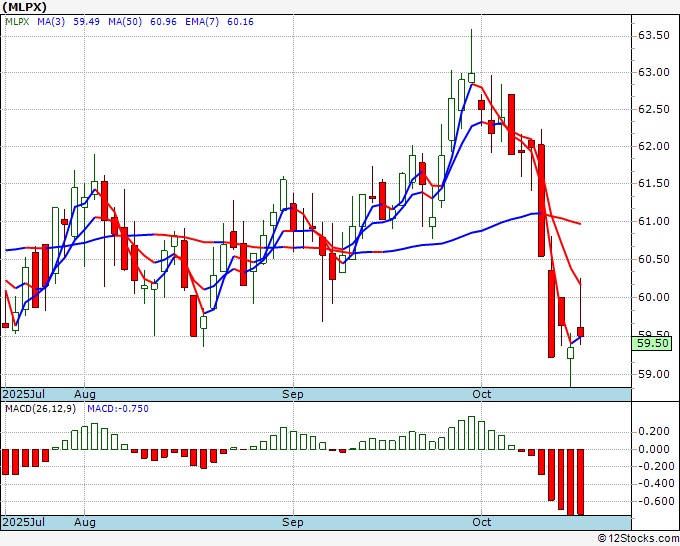This screenshot has height=546, width=680.
Task: Click the ©12Stocks.com credit text
Action: pyautogui.click(x=638, y=539)
